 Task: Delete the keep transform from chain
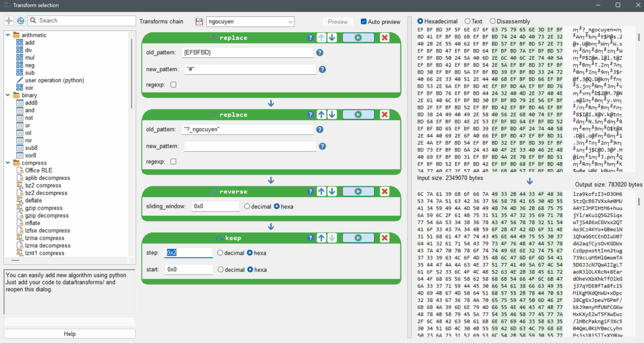pyautogui.click(x=384, y=237)
